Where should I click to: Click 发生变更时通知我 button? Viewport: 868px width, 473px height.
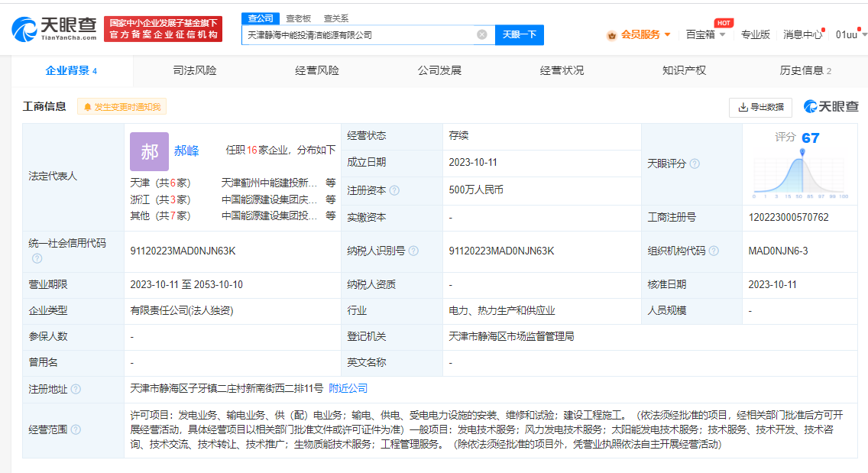(121, 107)
